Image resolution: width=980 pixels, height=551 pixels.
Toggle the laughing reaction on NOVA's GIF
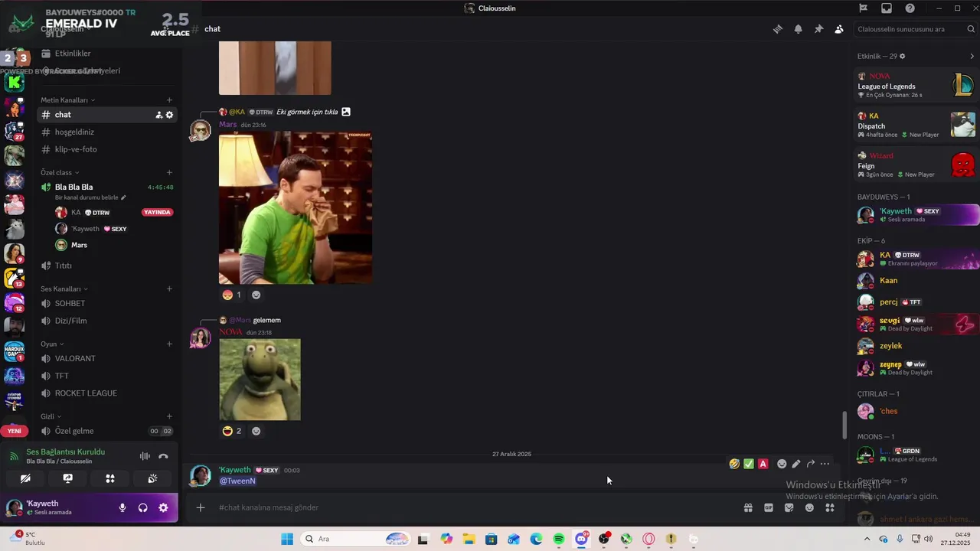pos(231,431)
